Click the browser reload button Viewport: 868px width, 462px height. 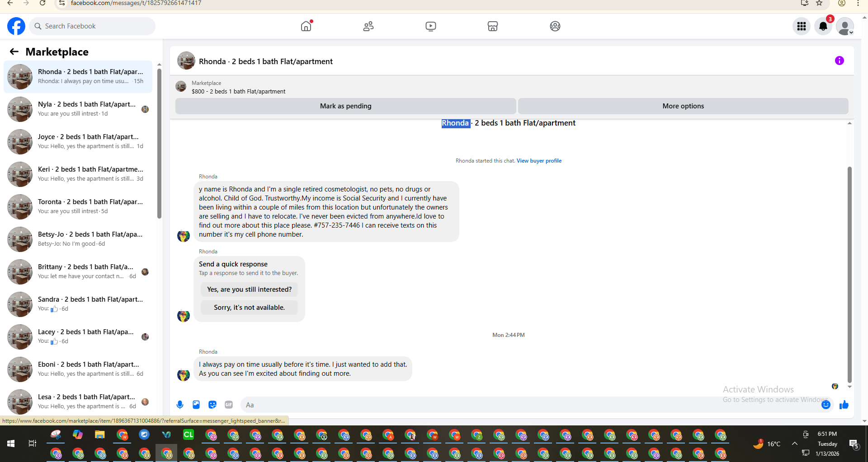pos(42,3)
